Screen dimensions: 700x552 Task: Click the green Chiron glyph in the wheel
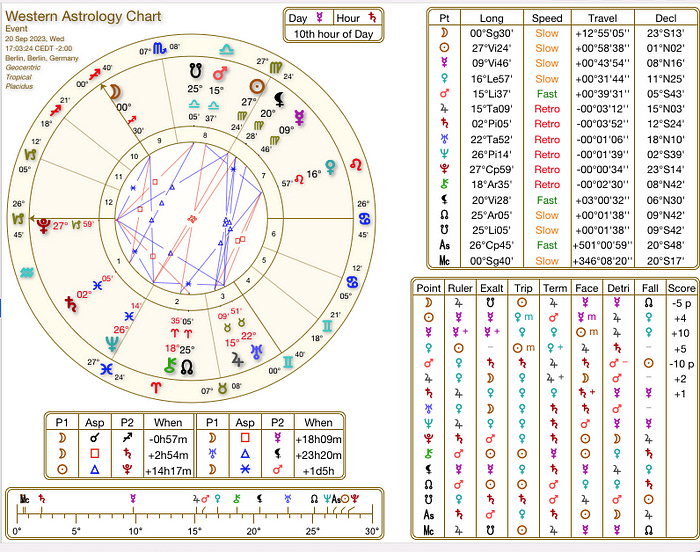(x=171, y=366)
